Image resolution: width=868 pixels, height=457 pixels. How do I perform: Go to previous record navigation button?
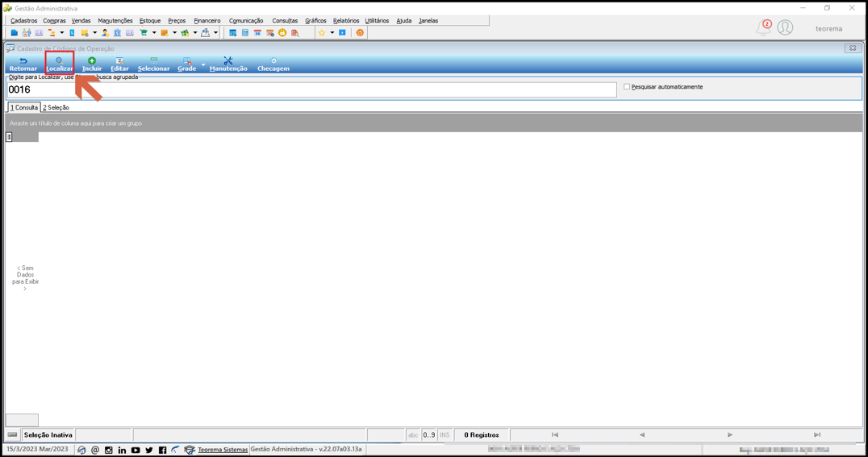click(642, 435)
